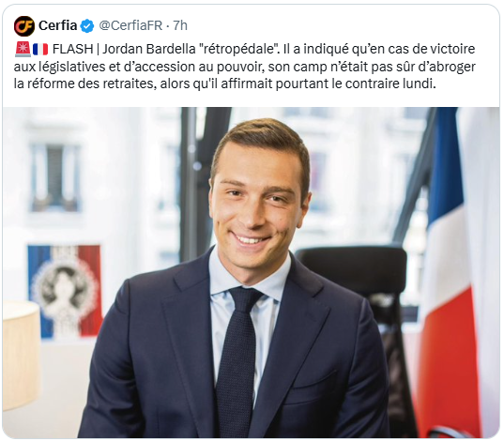Click the word FLASH in the tweet
This screenshot has height=441, width=504.
[x=72, y=49]
